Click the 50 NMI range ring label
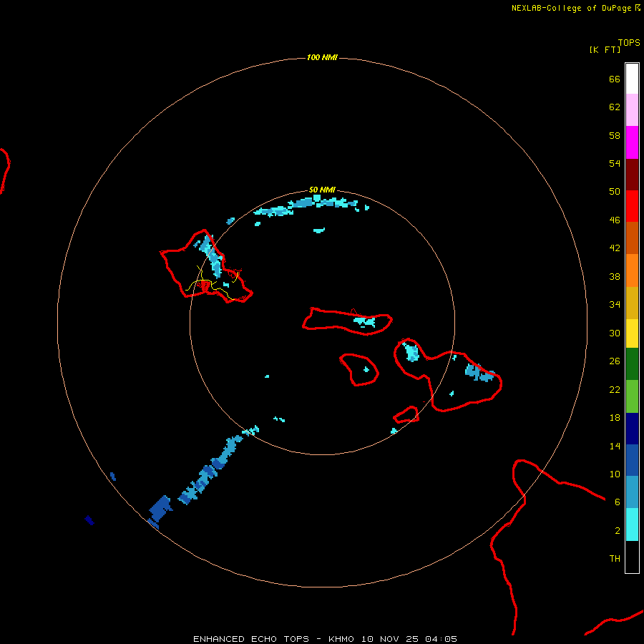Image resolution: width=644 pixels, height=644 pixels. (x=322, y=190)
